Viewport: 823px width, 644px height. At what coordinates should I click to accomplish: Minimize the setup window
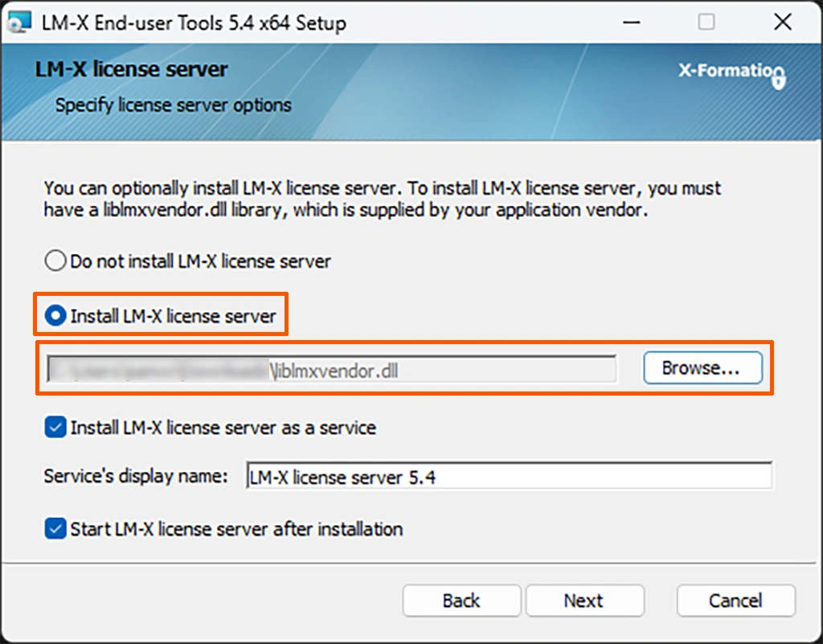tap(632, 22)
